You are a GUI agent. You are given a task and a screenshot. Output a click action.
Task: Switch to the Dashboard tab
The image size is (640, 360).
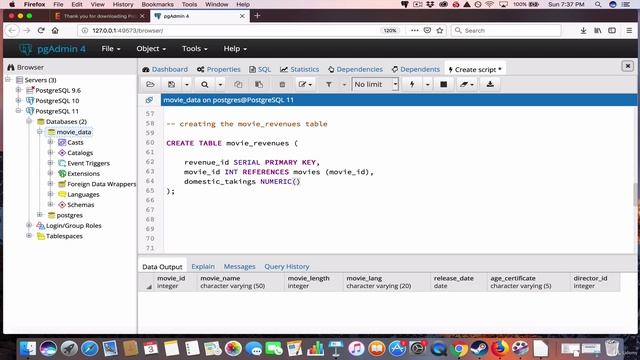click(165, 69)
